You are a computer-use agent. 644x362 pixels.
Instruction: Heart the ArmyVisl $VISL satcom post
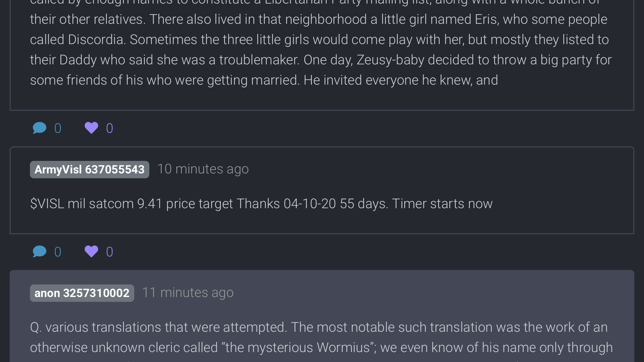[91, 252]
